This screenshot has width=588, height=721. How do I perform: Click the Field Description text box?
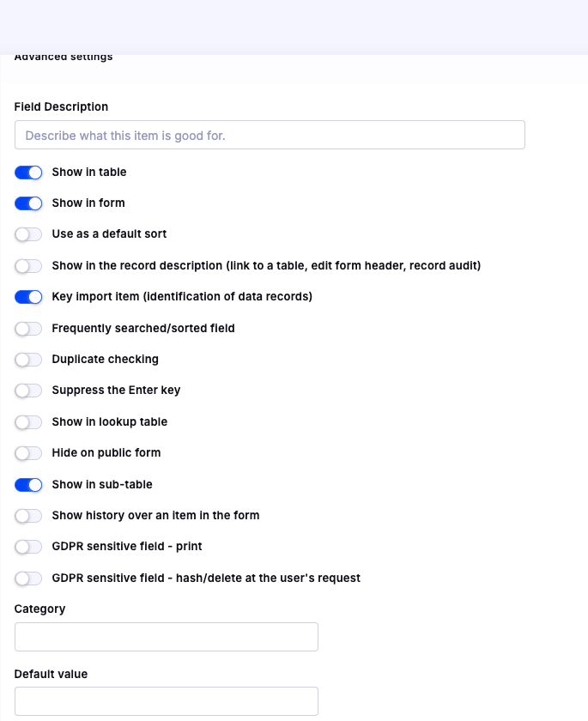pyautogui.click(x=270, y=136)
